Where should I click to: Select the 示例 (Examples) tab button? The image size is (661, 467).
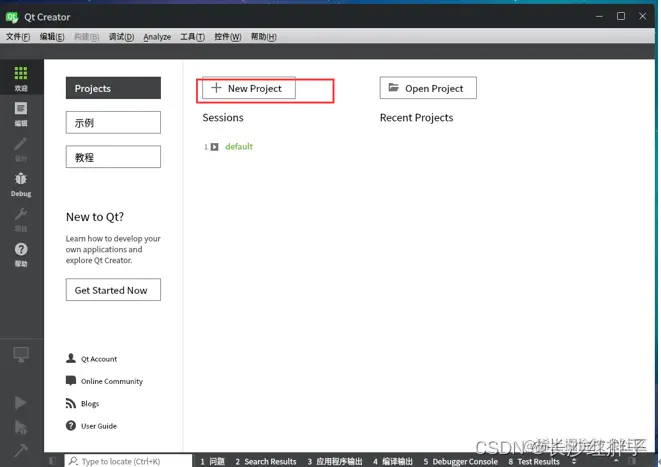[x=113, y=123]
